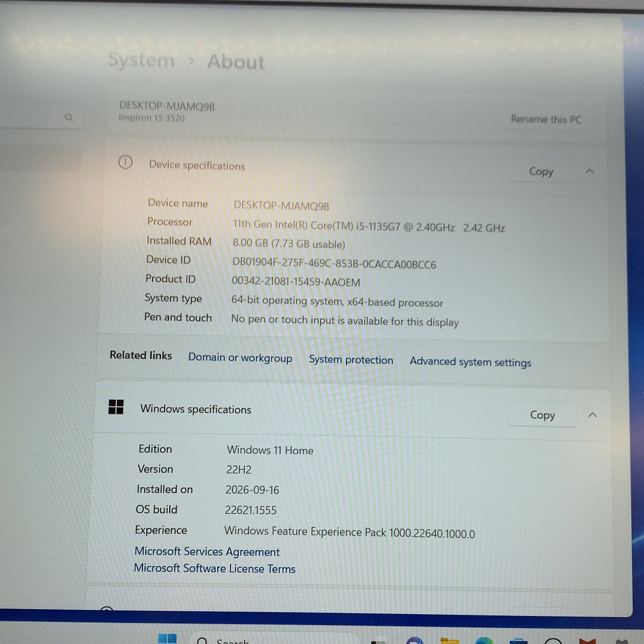Click the Windows logo beside Windows specifications
Viewport: 644px width, 644px height.
tap(116, 407)
